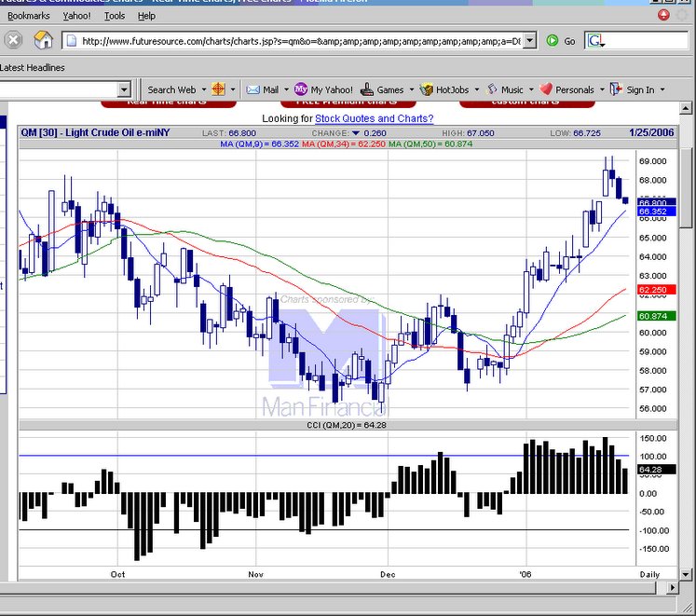Viewport: 696px width, 616px height.
Task: Click the MA (QM,9) legend text
Action: (259, 144)
